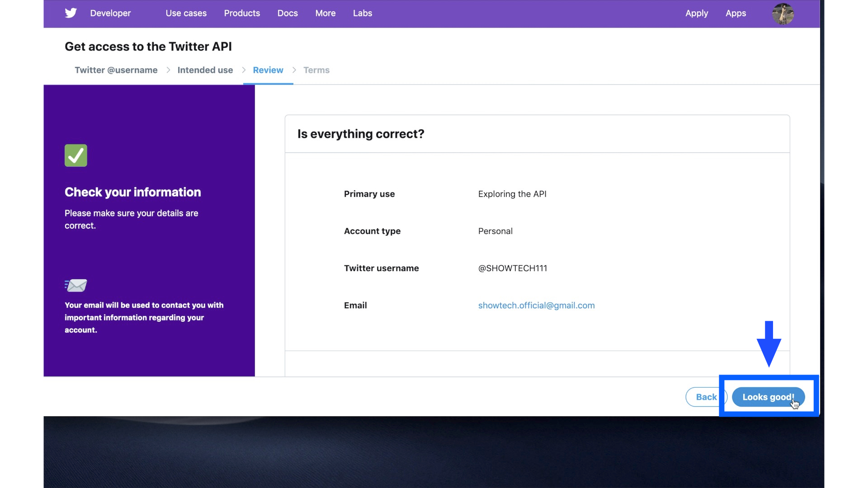This screenshot has width=868, height=488.
Task: Go to Twitter @username step
Action: coord(116,70)
